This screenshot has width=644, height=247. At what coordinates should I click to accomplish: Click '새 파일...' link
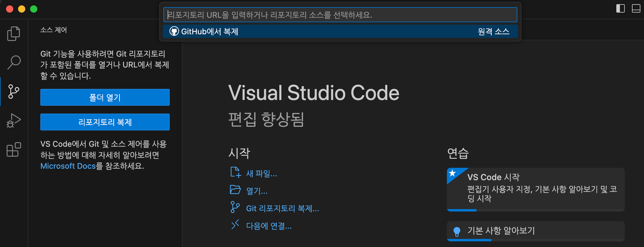(x=261, y=174)
